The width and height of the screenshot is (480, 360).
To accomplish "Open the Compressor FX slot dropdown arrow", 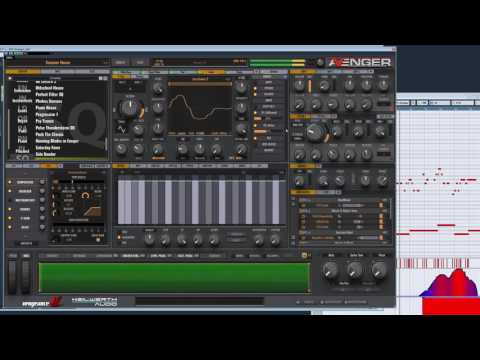I will tap(42, 182).
